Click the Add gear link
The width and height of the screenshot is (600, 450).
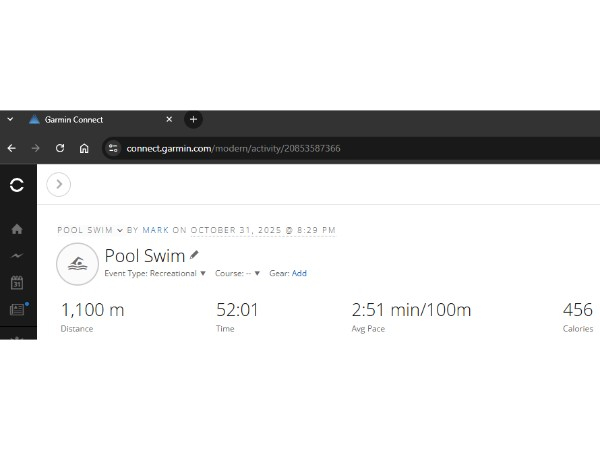pos(299,273)
